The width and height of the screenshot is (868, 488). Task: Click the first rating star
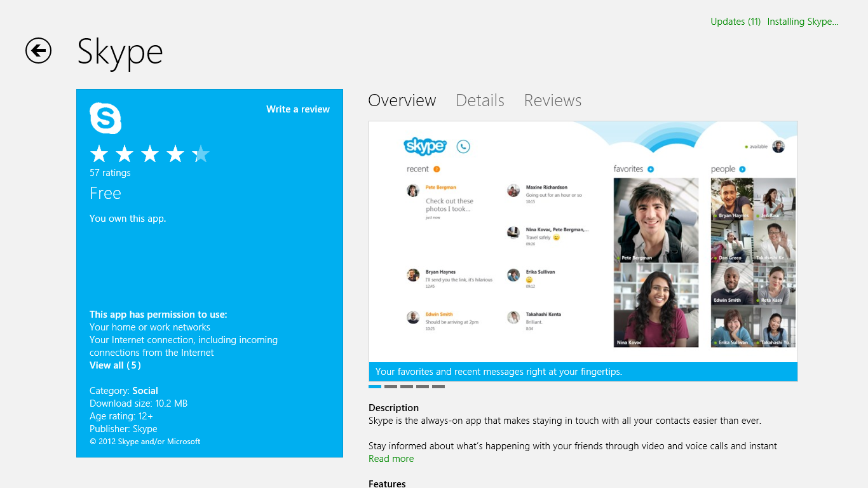(99, 154)
